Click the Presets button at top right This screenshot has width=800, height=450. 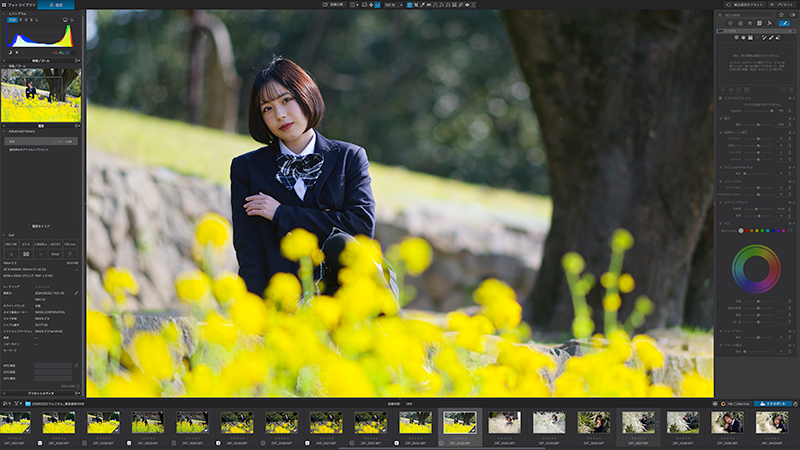[x=784, y=5]
